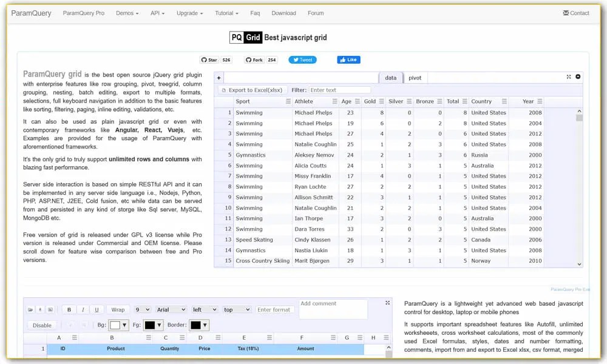This screenshot has height=364, width=607.
Task: Open the Fg color swatch picker
Action: (151, 325)
